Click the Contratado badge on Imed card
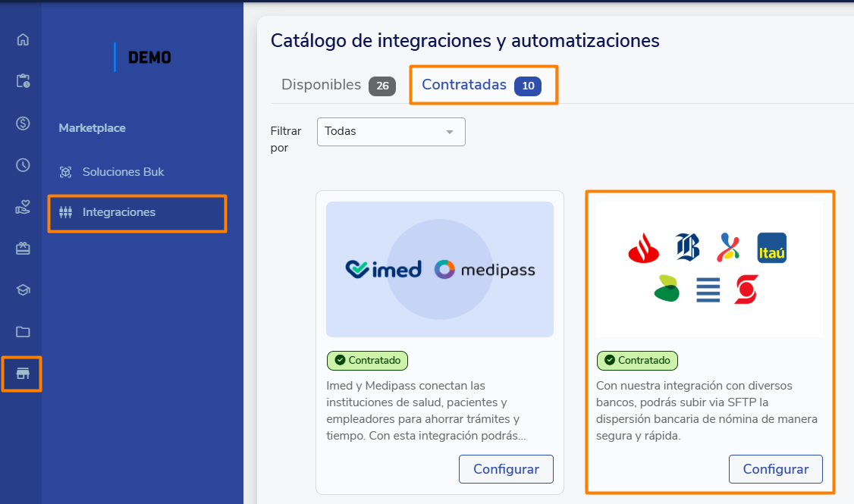The image size is (854, 504). tap(367, 361)
